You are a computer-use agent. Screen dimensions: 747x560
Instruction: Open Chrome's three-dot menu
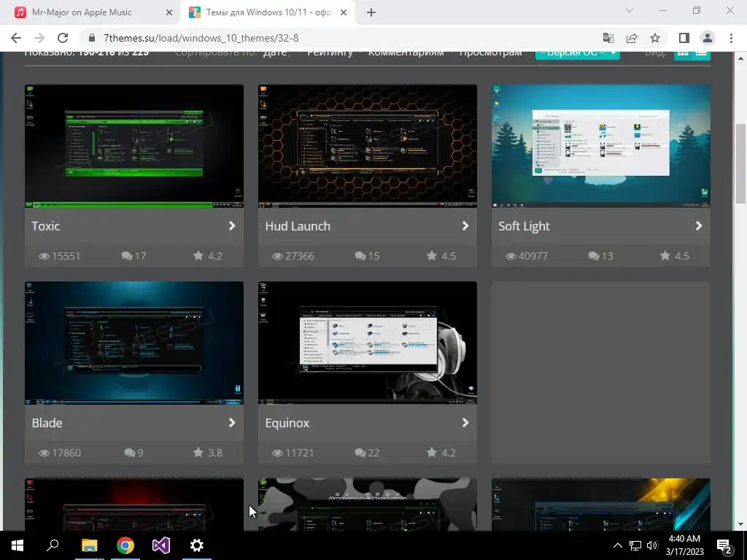(x=731, y=38)
